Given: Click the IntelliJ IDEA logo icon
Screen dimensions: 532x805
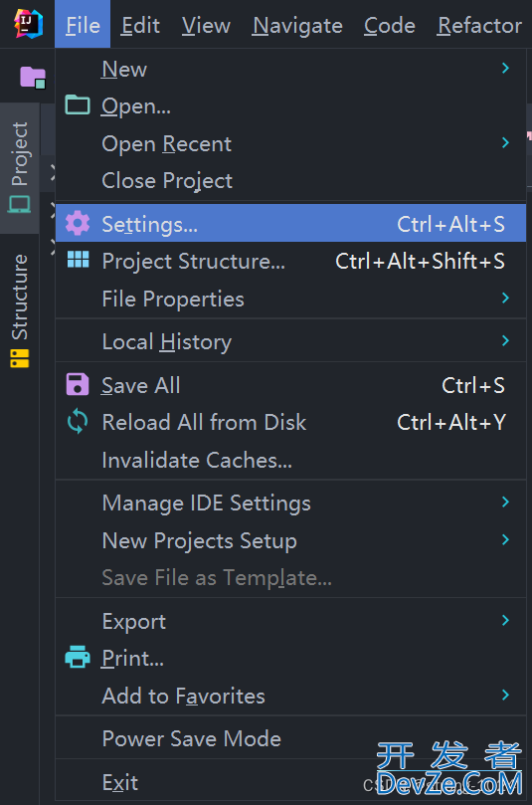Looking at the screenshot, I should (28, 24).
